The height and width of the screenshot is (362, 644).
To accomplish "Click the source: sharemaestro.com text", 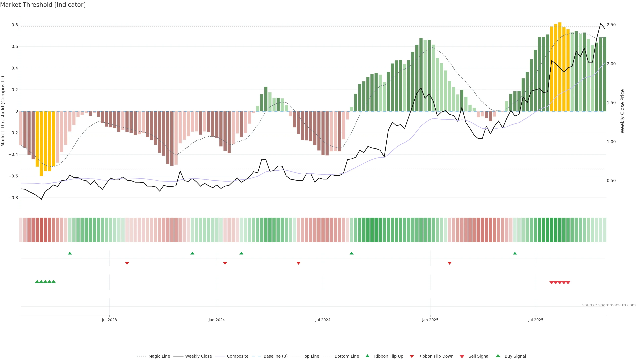I will [609, 305].
